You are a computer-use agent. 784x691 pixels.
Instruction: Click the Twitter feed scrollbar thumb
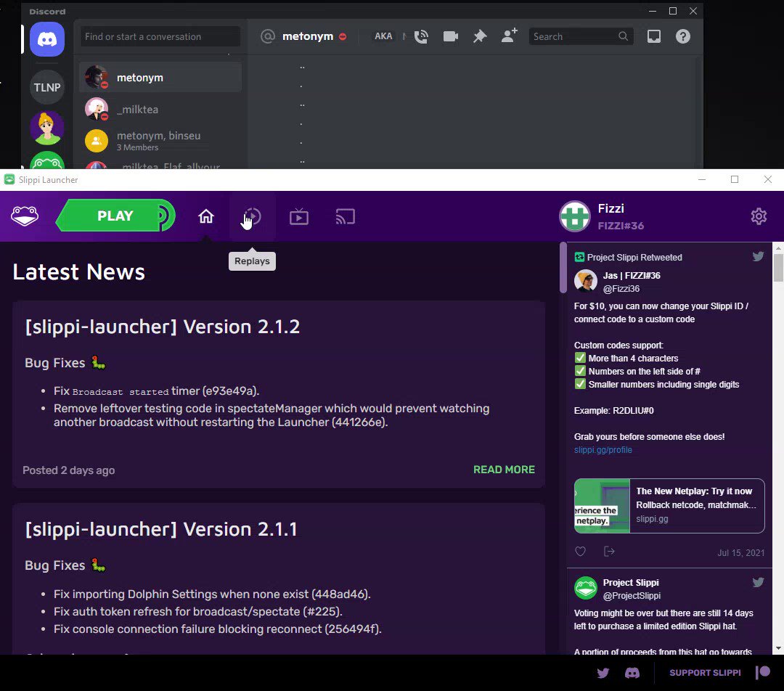click(778, 268)
